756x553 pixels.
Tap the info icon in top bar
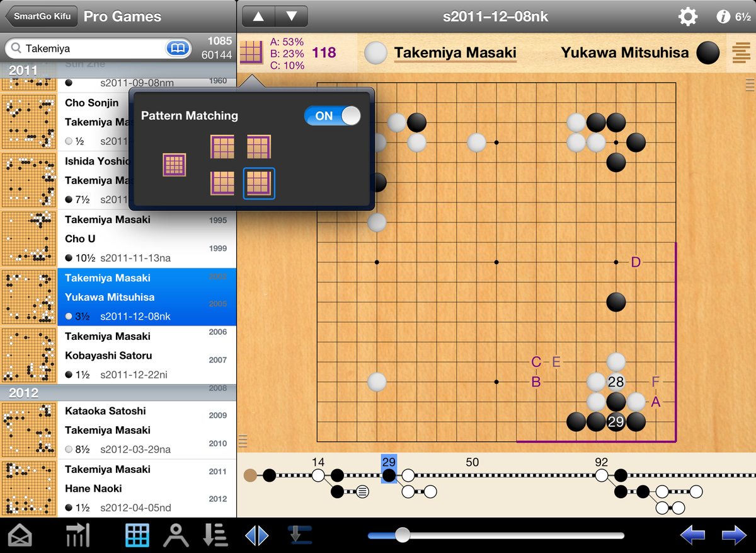[723, 17]
